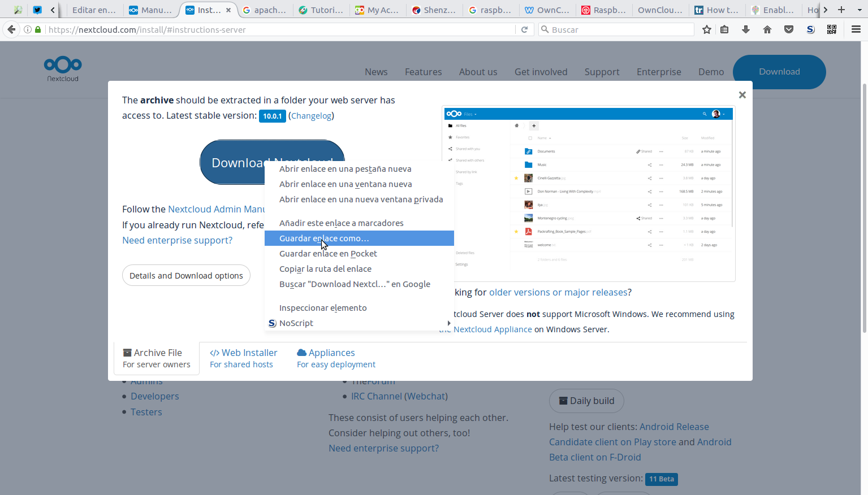
Task: Click the Pocket toolbar icon
Action: coord(789,29)
